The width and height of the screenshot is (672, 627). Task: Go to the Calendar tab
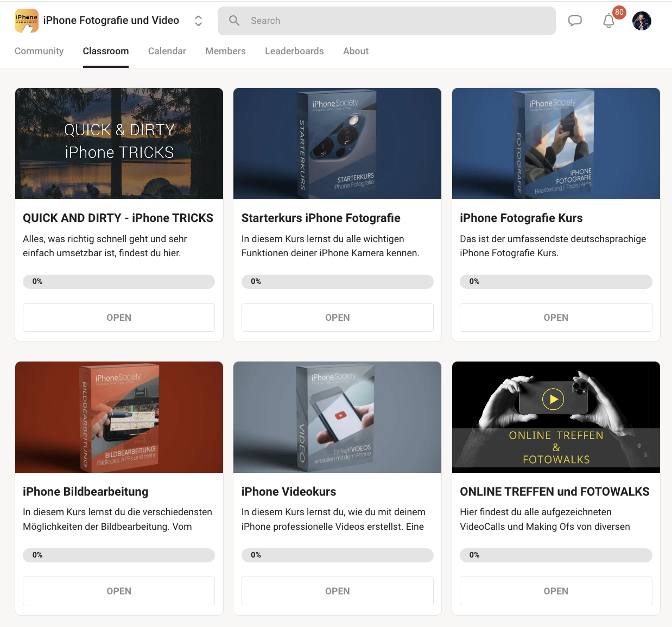(167, 51)
